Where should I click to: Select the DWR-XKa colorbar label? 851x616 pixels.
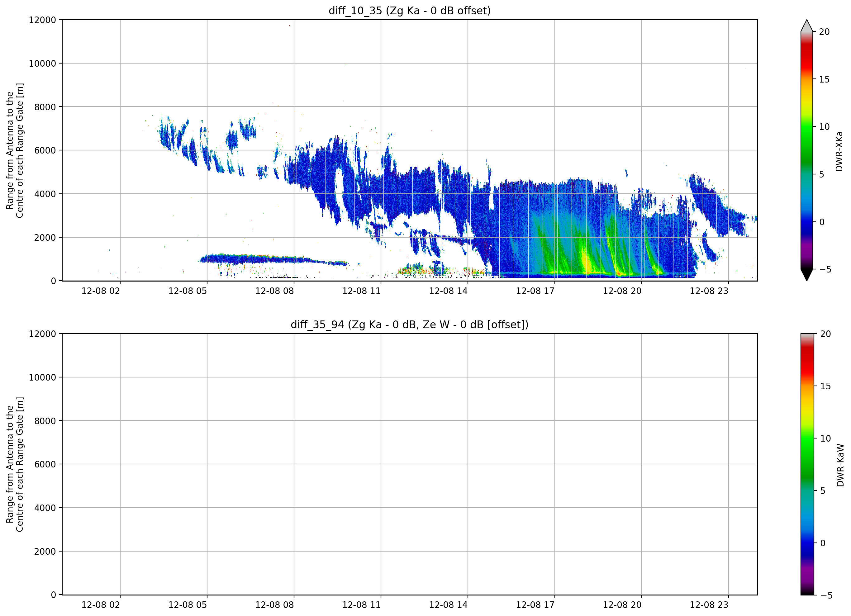pyautogui.click(x=839, y=151)
